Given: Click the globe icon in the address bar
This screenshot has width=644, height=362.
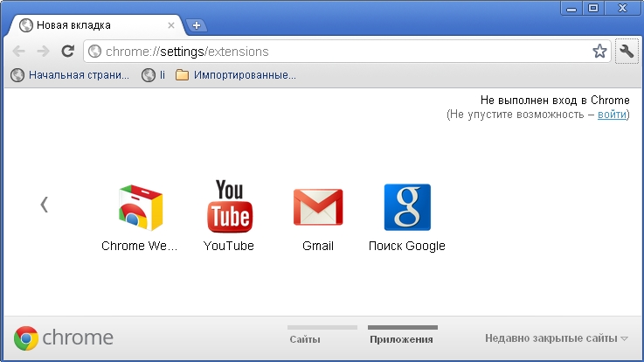Looking at the screenshot, I should (95, 52).
